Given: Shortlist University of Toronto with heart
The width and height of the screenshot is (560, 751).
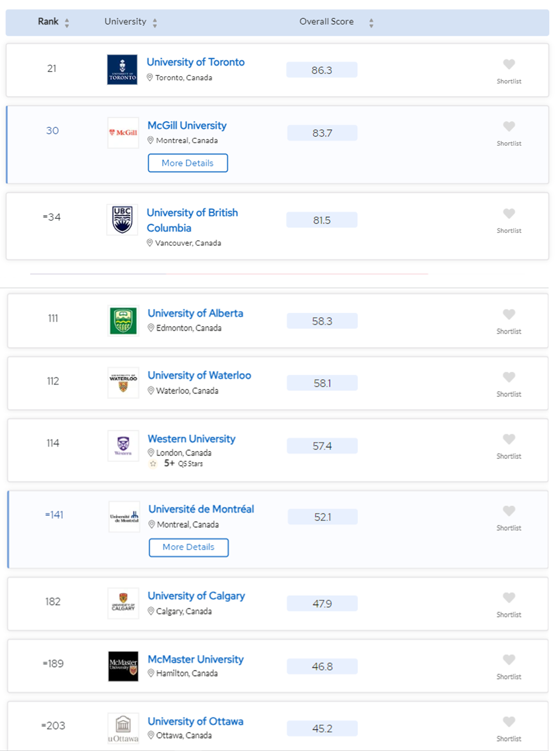Looking at the screenshot, I should (509, 64).
